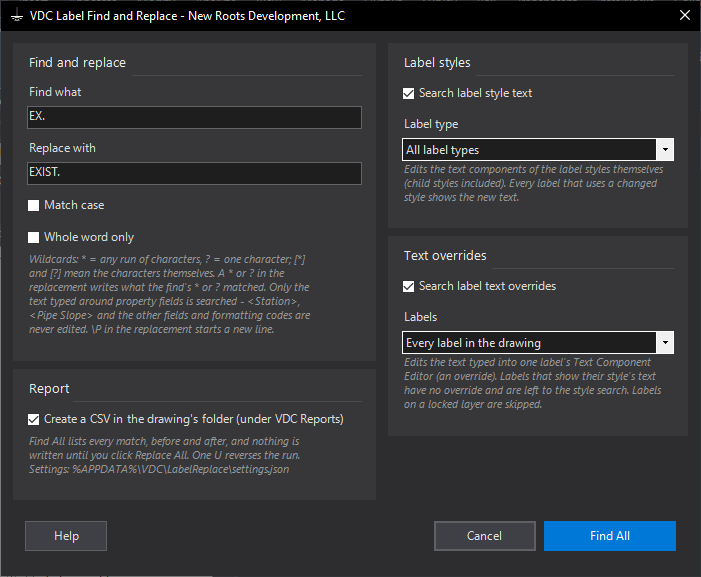Open the Label type dropdown arrow
Screen dimensions: 701x577
click(x=665, y=149)
